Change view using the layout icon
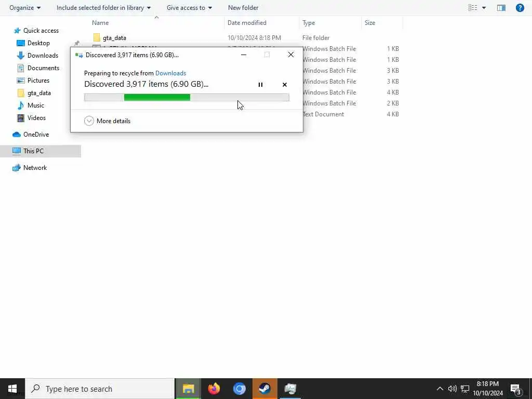This screenshot has width=532, height=399. [473, 7]
